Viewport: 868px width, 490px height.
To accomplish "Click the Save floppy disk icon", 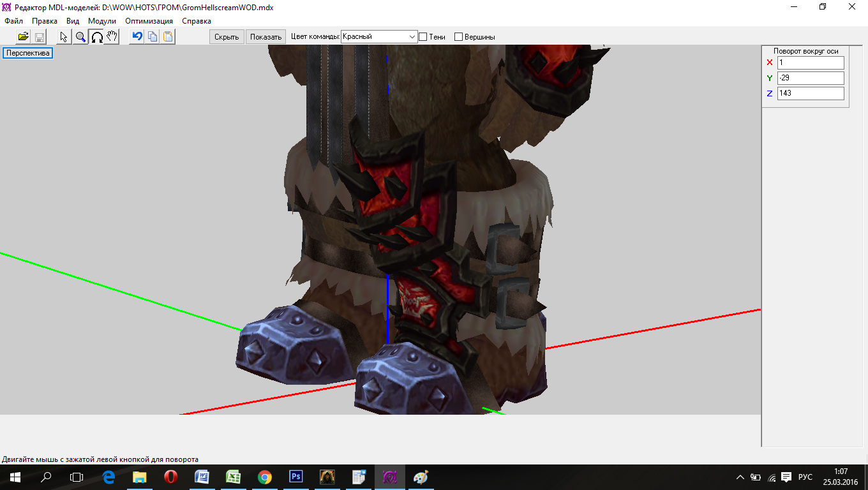I will pos(39,36).
